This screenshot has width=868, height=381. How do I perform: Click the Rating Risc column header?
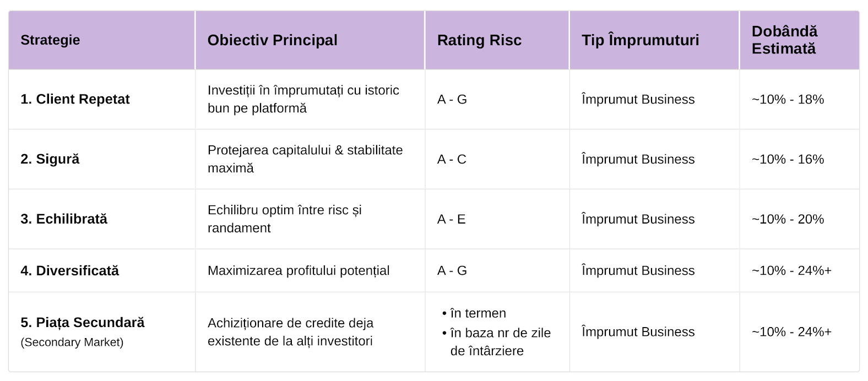coord(479,40)
